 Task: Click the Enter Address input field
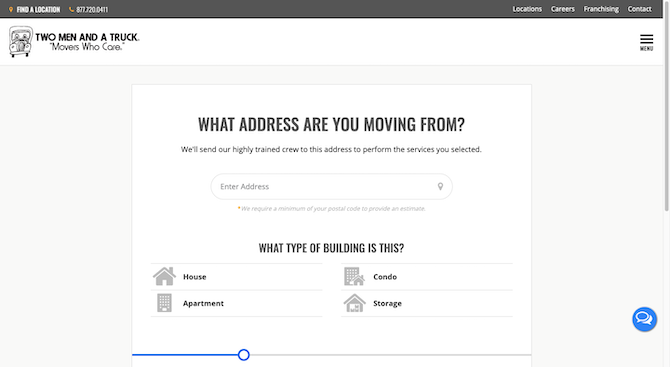pyautogui.click(x=332, y=186)
